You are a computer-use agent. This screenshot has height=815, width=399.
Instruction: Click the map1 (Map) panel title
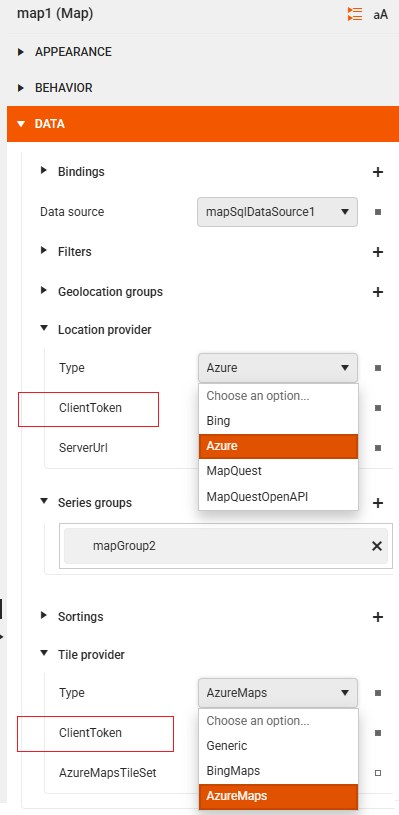pyautogui.click(x=55, y=14)
